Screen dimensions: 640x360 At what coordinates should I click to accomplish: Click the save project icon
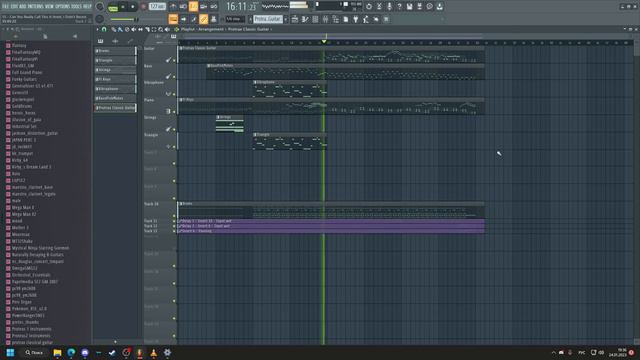pyautogui.click(x=409, y=7)
